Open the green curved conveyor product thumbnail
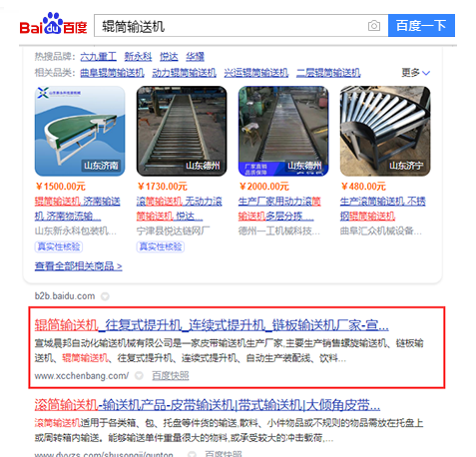This screenshot has height=457, width=476. click(80, 131)
